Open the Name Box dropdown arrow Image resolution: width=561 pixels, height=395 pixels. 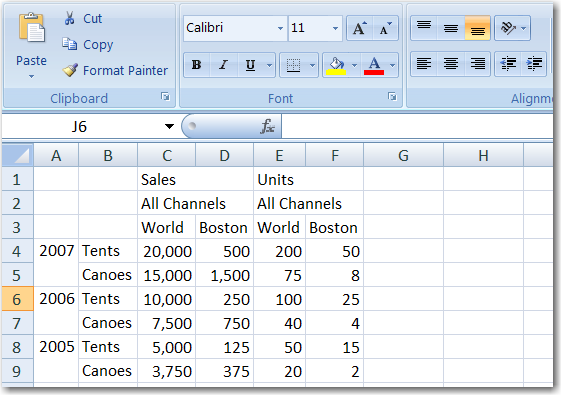coord(169,126)
